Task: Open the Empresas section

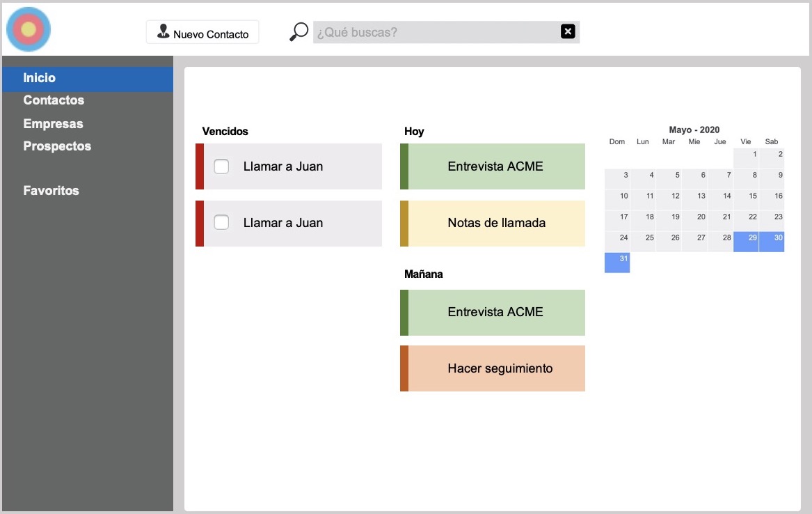Action: click(x=53, y=124)
